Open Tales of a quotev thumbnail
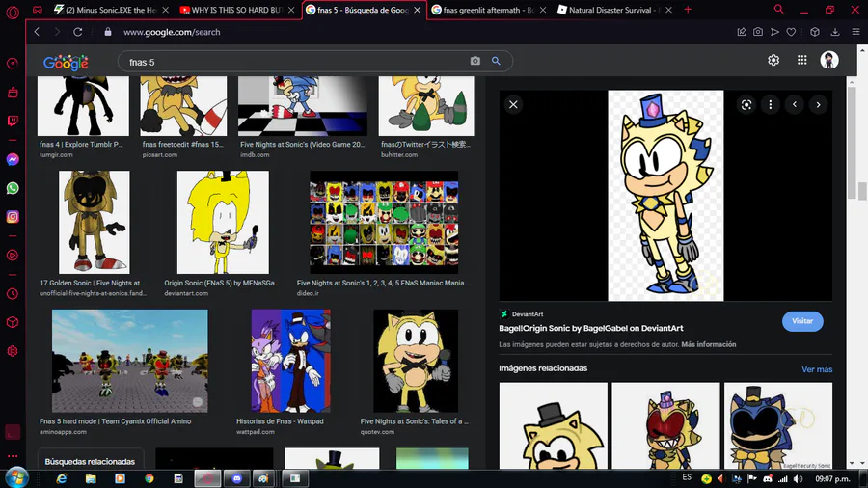The height and width of the screenshot is (488, 868). click(x=415, y=361)
